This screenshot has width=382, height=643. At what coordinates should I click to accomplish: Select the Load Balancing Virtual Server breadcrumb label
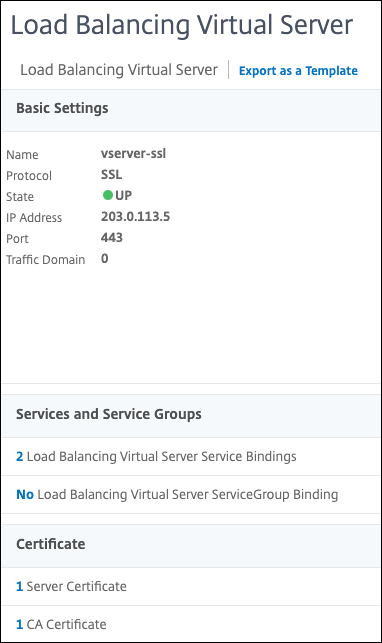(119, 70)
